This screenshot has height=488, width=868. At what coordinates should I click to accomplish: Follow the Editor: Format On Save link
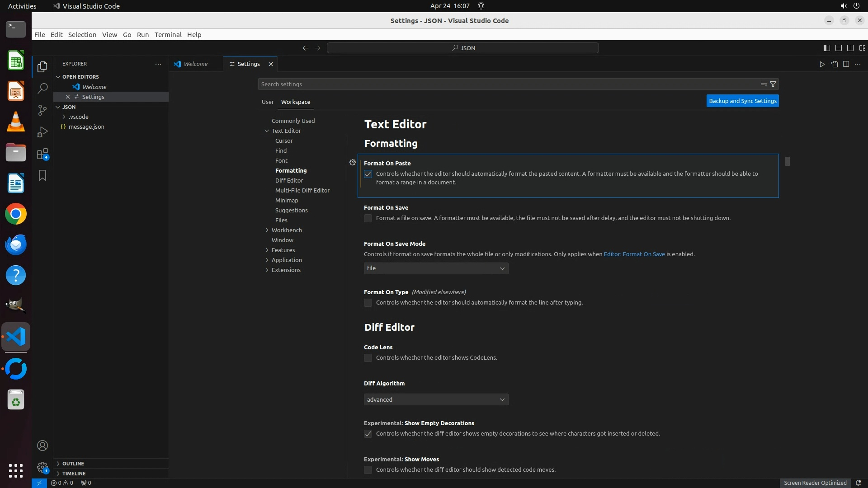pos(634,254)
